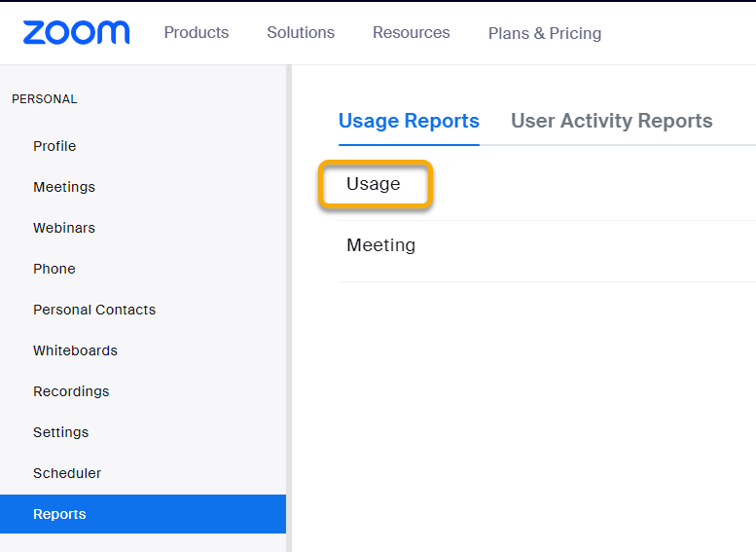Open Recordings in the sidebar

point(71,391)
